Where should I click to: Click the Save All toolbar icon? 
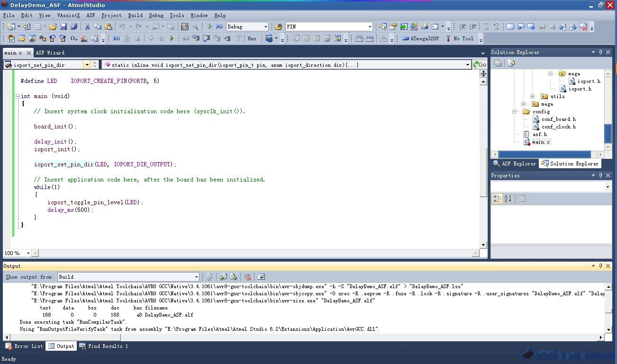point(74,27)
